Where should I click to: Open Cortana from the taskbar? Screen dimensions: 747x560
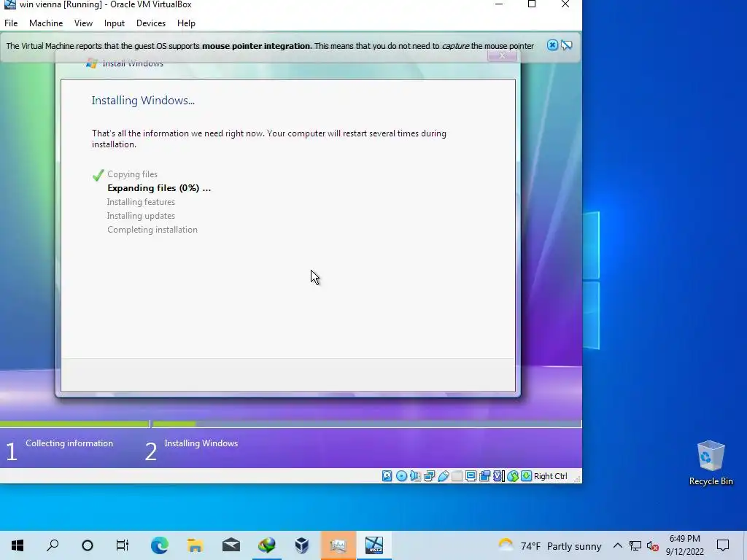click(88, 545)
